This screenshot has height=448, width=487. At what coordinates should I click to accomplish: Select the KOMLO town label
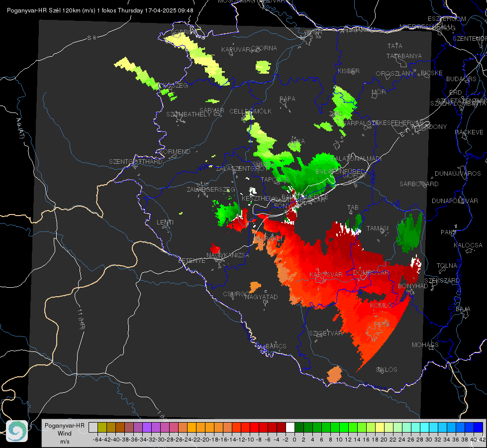click(381, 306)
